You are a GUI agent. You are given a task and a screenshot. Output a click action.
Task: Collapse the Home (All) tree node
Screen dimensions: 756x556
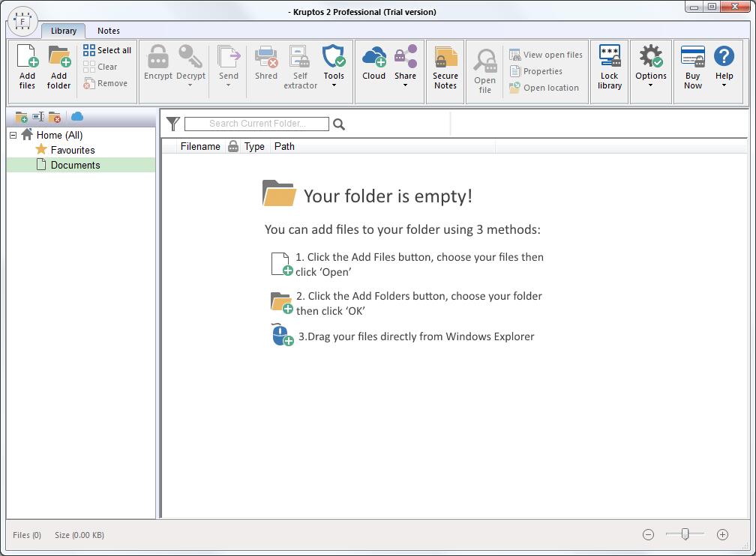click(13, 135)
